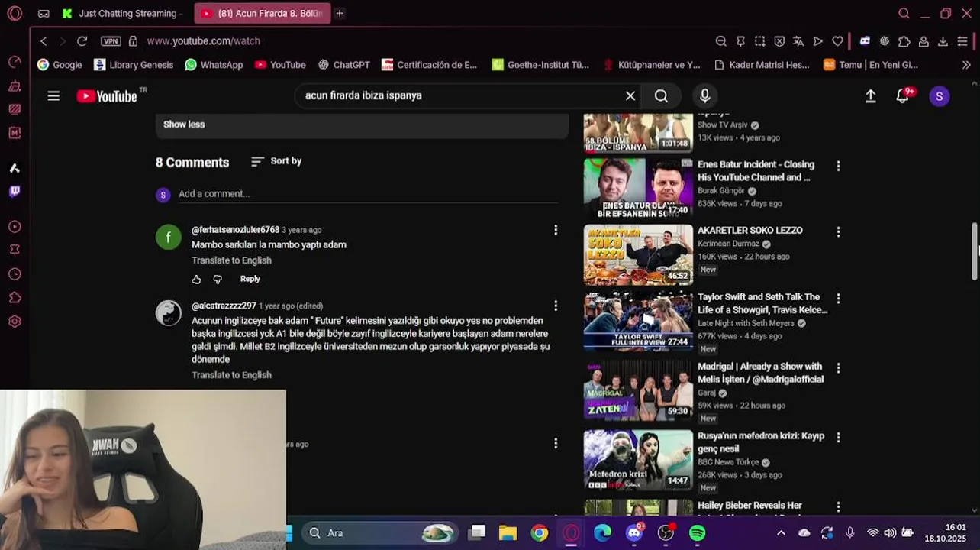Open Mefedron krizi video thumbnail
980x550 pixels.
638,460
